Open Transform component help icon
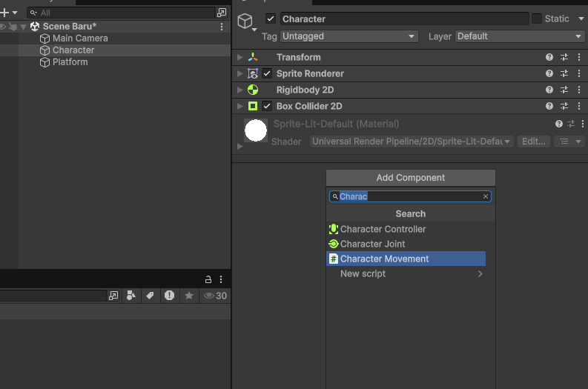588x389 pixels. coord(549,57)
